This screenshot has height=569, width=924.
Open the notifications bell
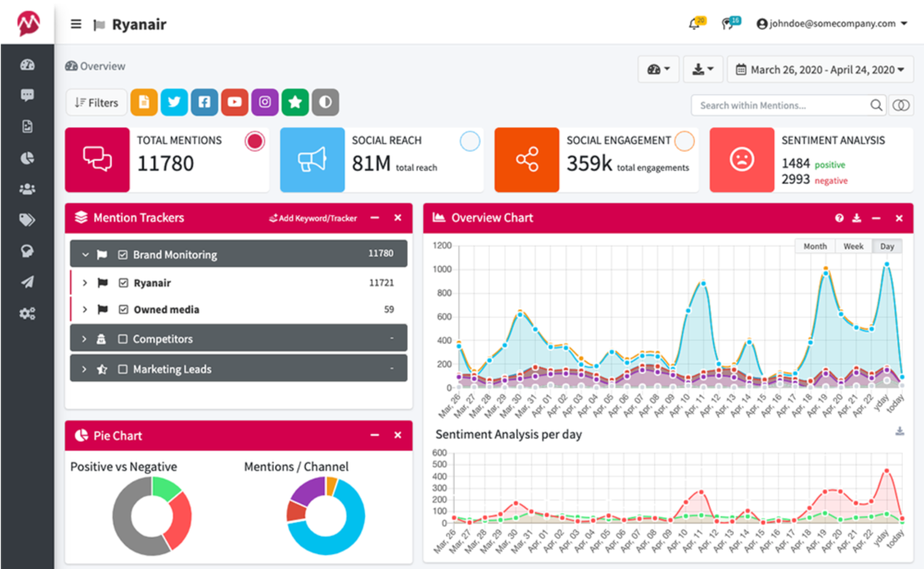[x=695, y=23]
